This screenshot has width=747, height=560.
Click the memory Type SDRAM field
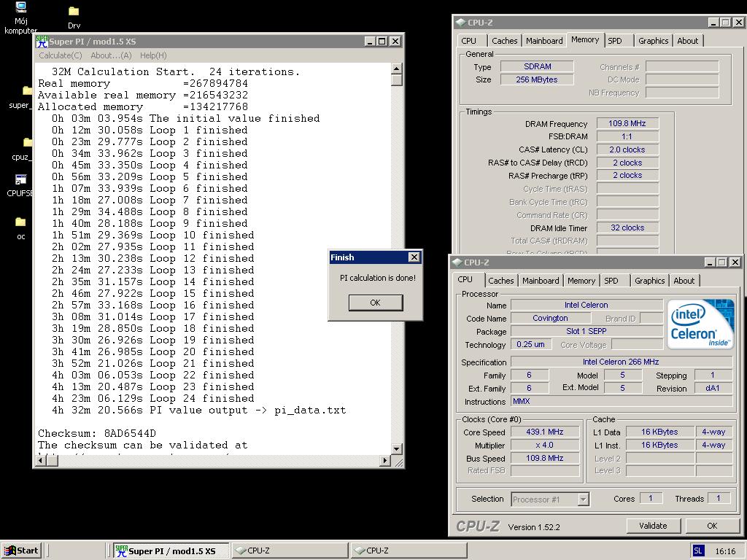pyautogui.click(x=537, y=66)
